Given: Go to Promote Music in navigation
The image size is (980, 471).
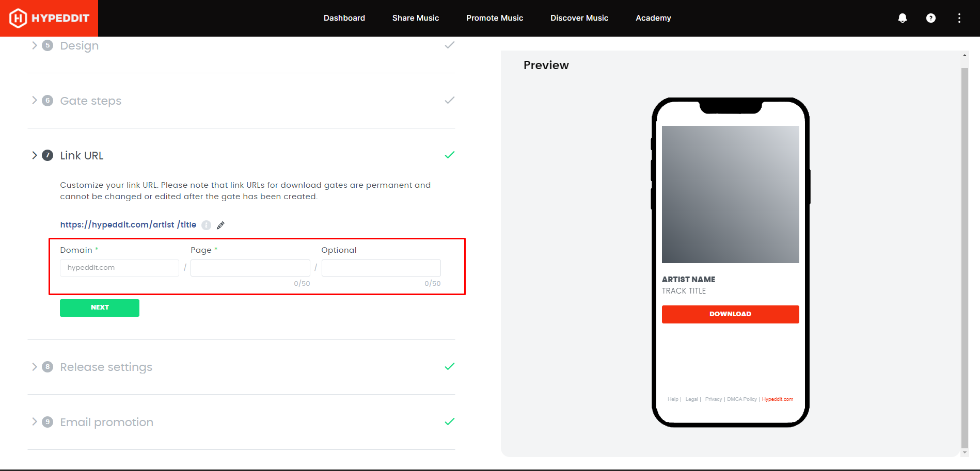Looking at the screenshot, I should click(494, 18).
